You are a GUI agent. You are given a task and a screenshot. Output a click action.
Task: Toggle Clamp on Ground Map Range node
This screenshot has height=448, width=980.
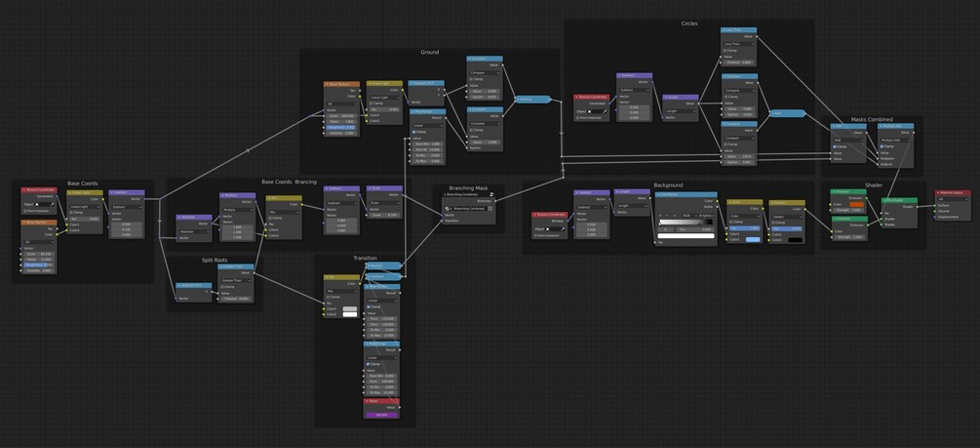click(413, 132)
